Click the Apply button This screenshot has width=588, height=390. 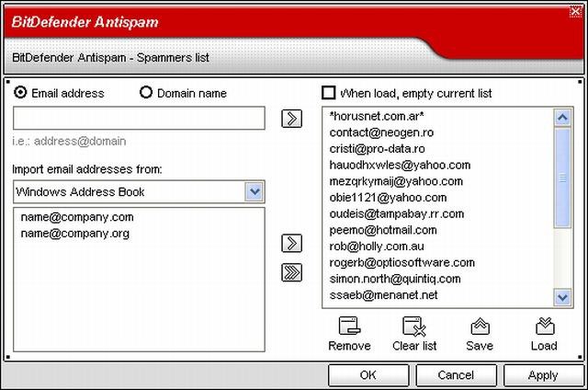click(543, 375)
